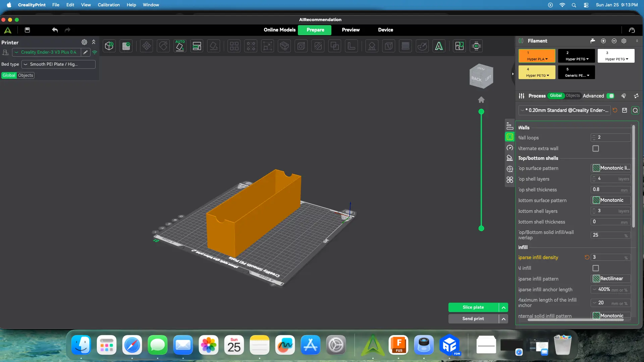644x362 pixels.
Task: Open the Bottom surface pattern dropdown
Action: tap(610, 200)
